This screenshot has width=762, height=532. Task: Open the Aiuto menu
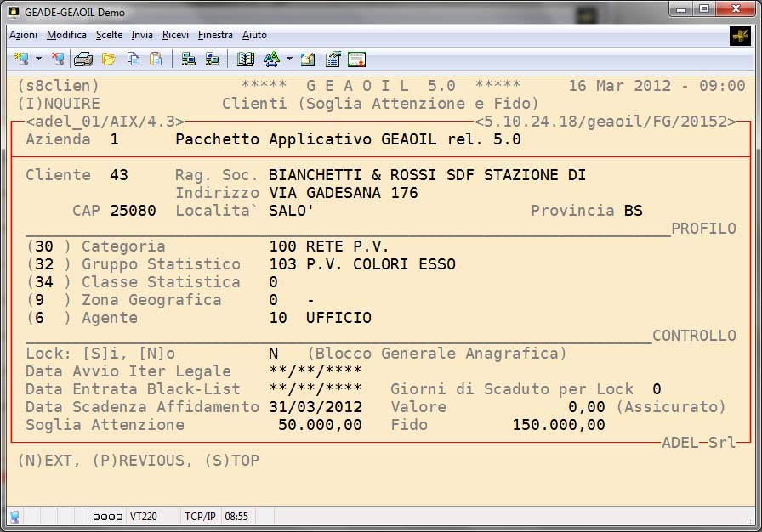[254, 35]
